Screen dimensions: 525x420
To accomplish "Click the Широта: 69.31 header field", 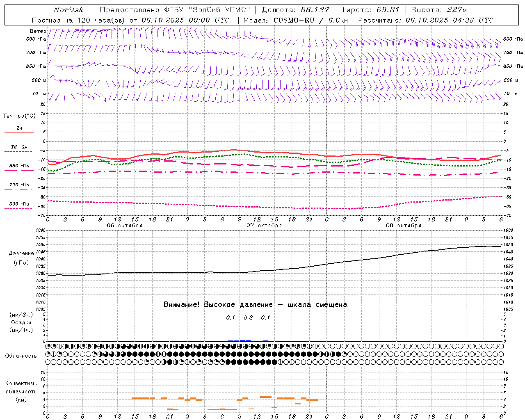I will [370, 10].
